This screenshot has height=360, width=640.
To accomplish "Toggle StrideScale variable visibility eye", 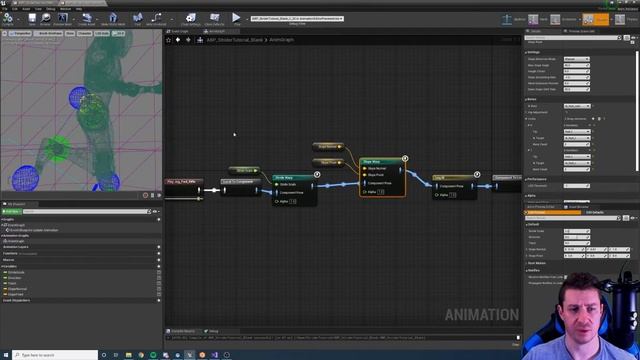I will pos(159,272).
